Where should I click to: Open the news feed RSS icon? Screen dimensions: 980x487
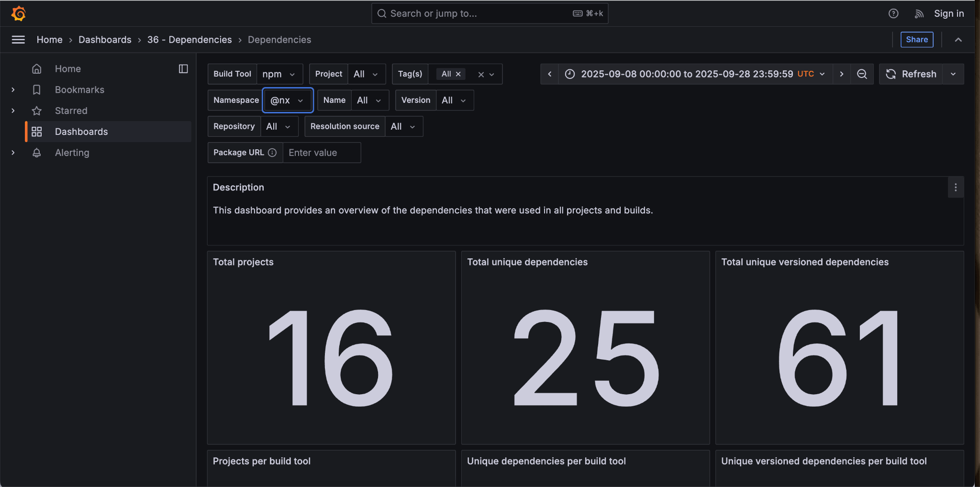click(x=919, y=13)
